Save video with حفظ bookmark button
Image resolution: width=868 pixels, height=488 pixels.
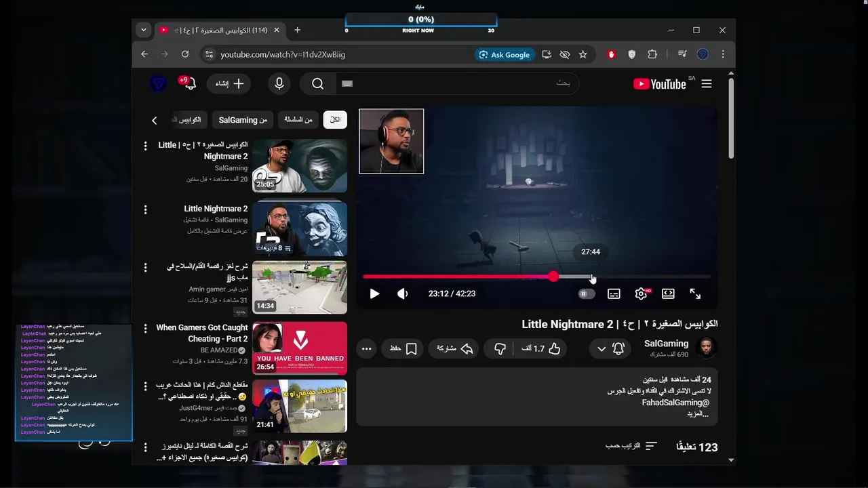click(x=403, y=348)
